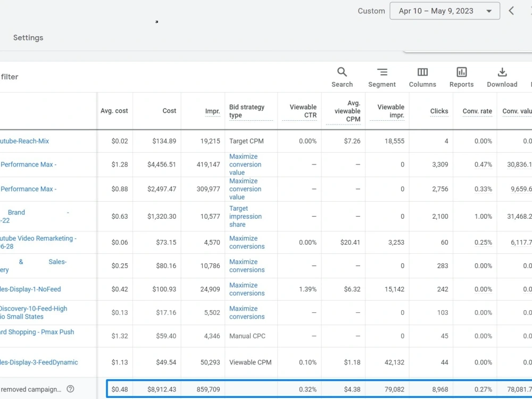Click Maximize conversions in $17.16 row
This screenshot has height=399, width=532.
247,312
